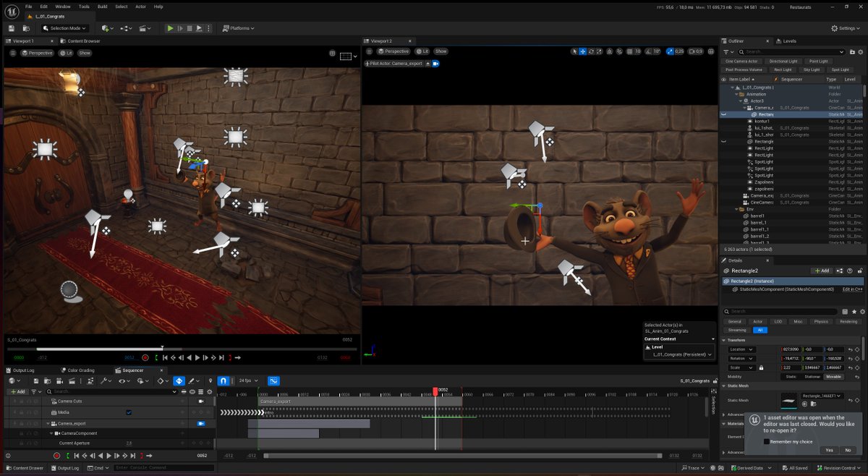Click the viewport layout grid icon in Viewport 2
Image resolution: width=868 pixels, height=476 pixels.
712,51
